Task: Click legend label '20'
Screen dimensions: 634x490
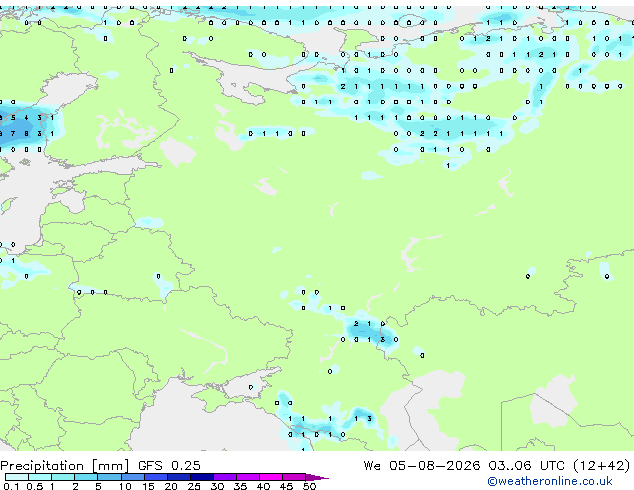Action: [171, 486]
